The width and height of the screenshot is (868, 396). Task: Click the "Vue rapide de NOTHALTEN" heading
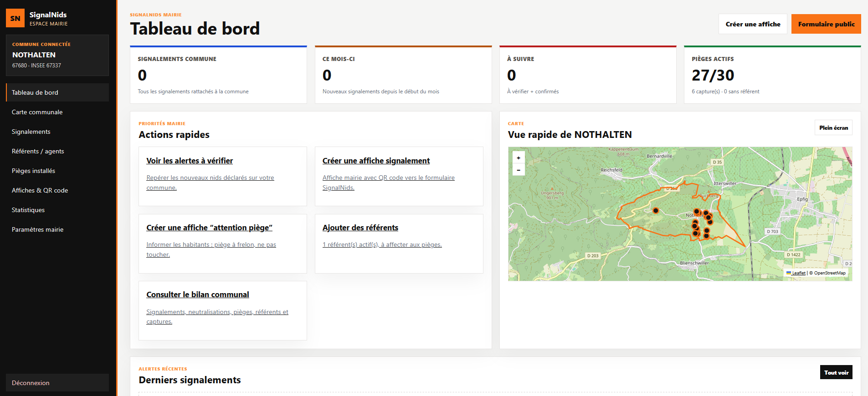[570, 135]
